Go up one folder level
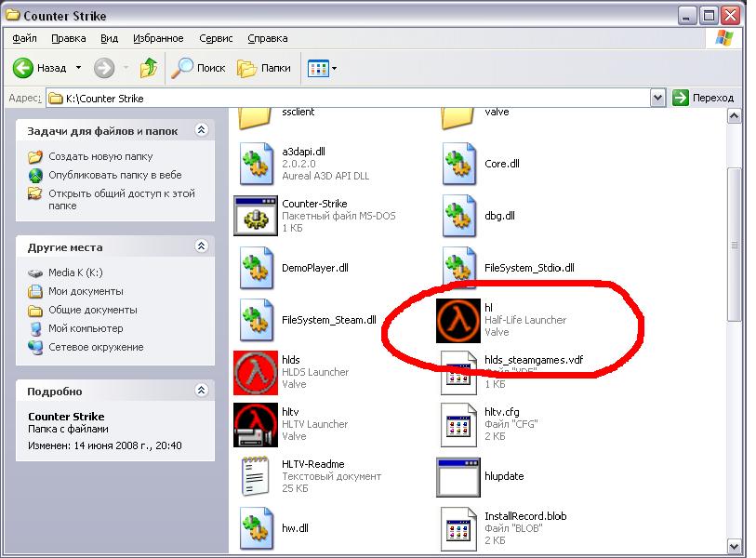Screen dimensions: 756x558 [149, 68]
